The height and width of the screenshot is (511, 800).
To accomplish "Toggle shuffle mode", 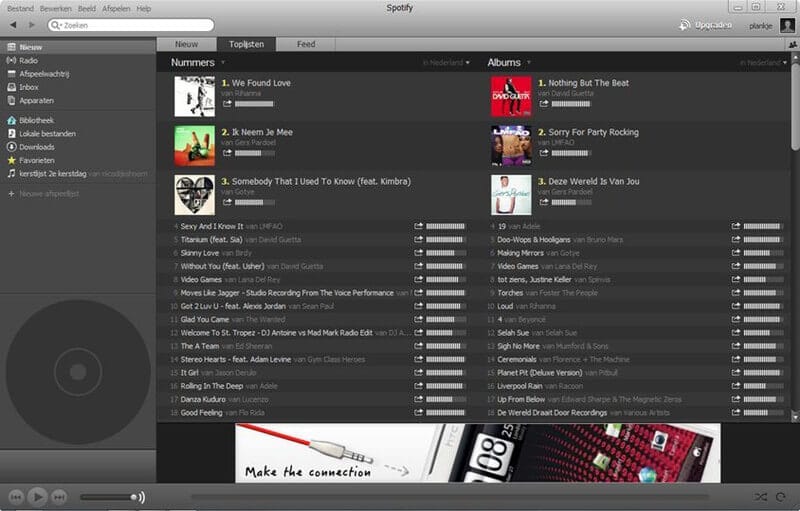I will coord(760,497).
